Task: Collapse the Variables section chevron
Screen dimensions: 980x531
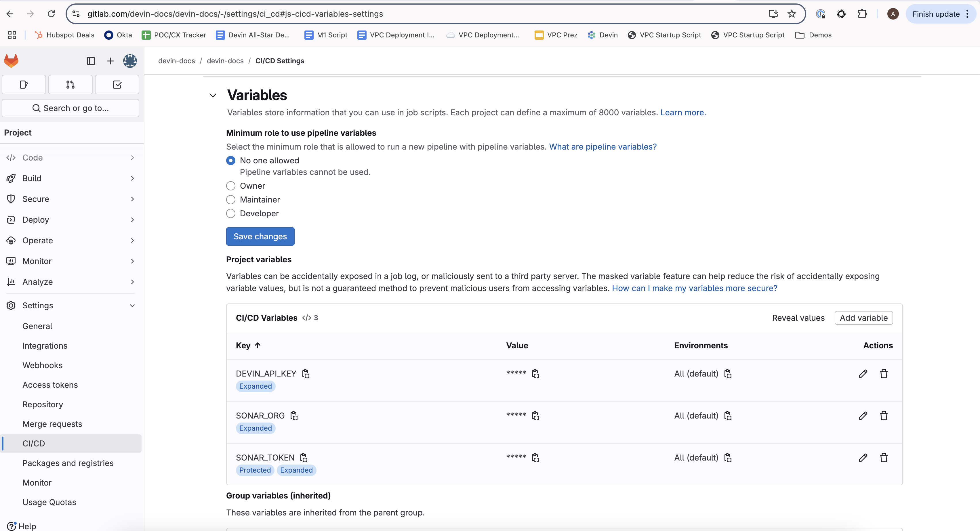Action: (212, 95)
